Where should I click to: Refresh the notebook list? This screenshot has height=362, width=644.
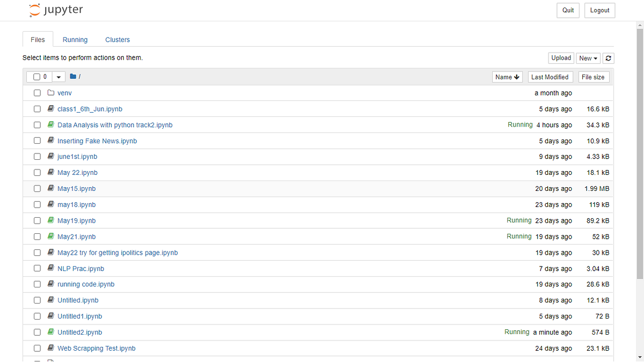pos(608,58)
